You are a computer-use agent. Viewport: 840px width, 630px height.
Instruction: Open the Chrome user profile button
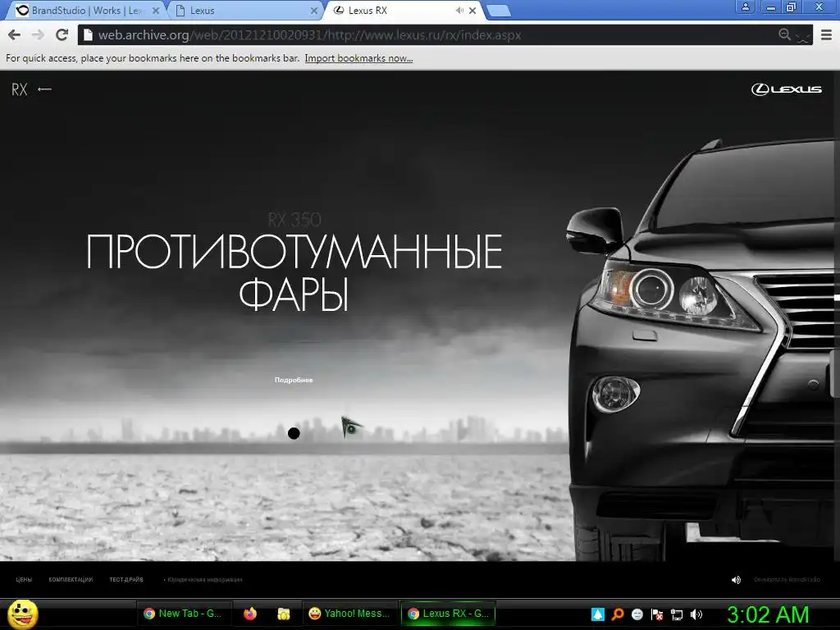click(x=745, y=7)
